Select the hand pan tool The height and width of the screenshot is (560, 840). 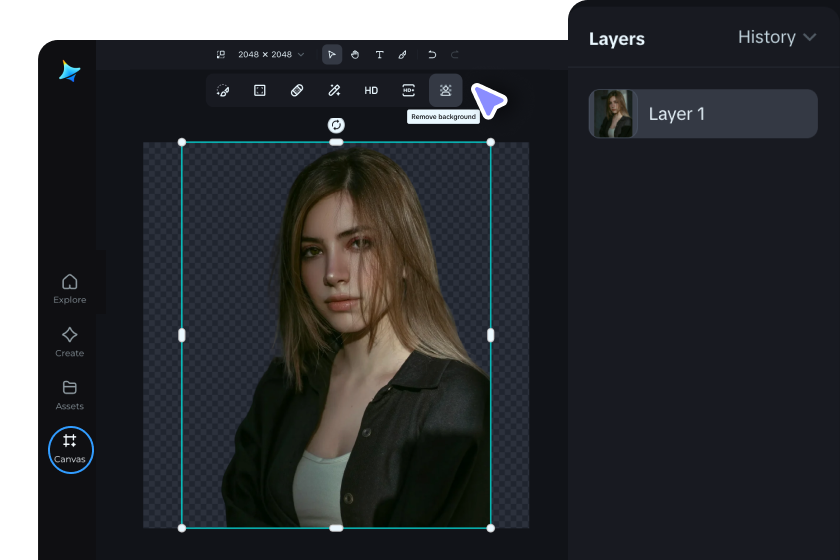coord(355,54)
